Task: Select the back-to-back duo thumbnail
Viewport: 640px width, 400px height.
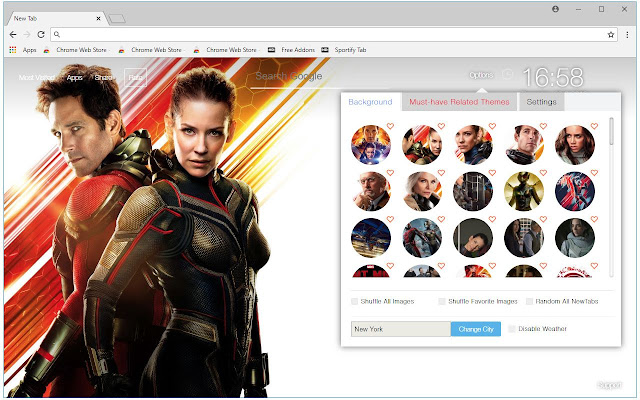Action: (422, 144)
